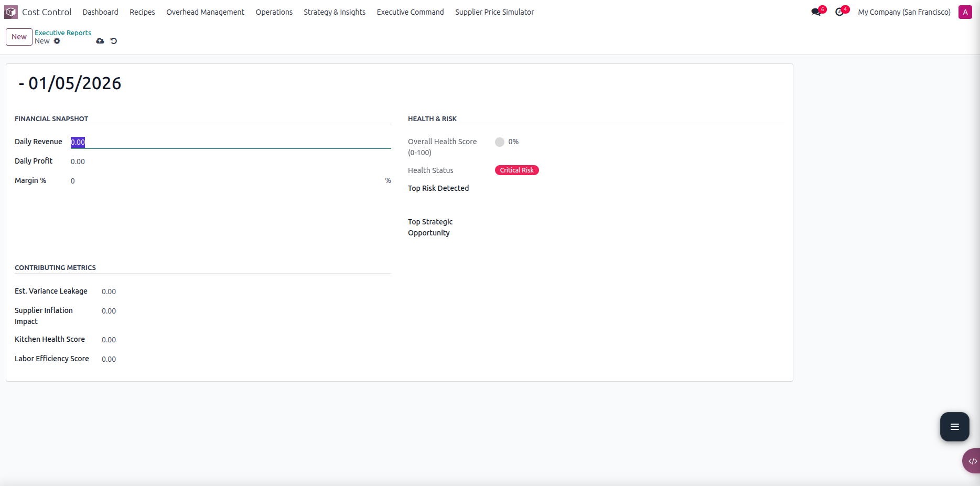Click the Overall Health Score gauge

tap(500, 142)
